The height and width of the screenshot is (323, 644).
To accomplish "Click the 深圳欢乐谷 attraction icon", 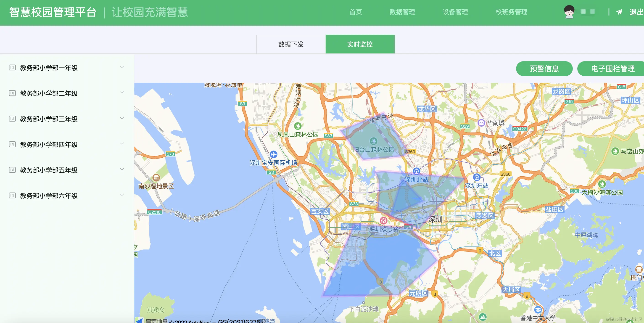I will point(383,220).
